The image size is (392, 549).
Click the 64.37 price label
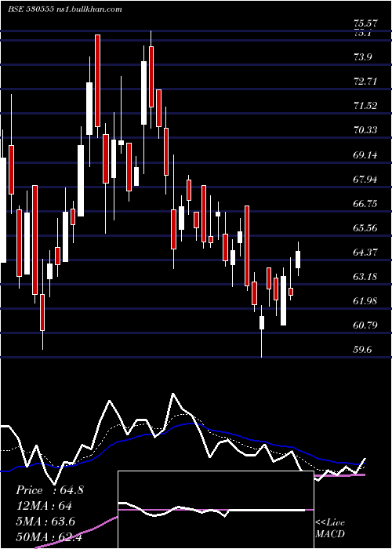pyautogui.click(x=365, y=252)
